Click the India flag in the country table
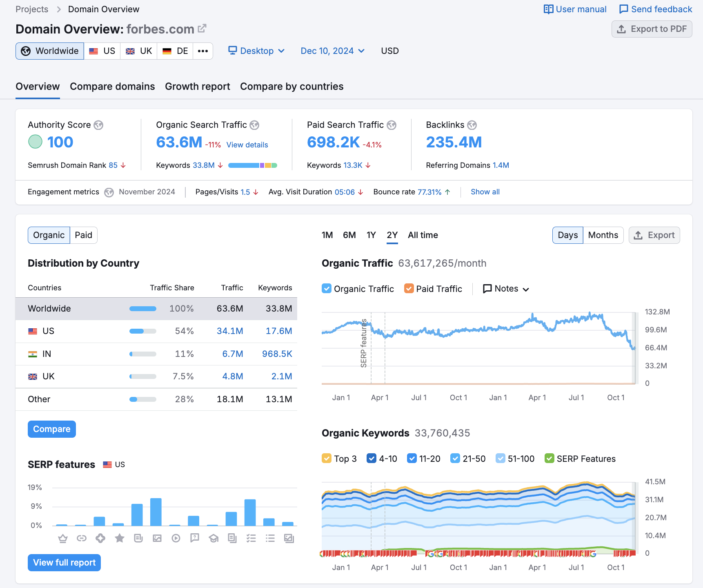Viewport: 703px width, 588px height. click(33, 354)
